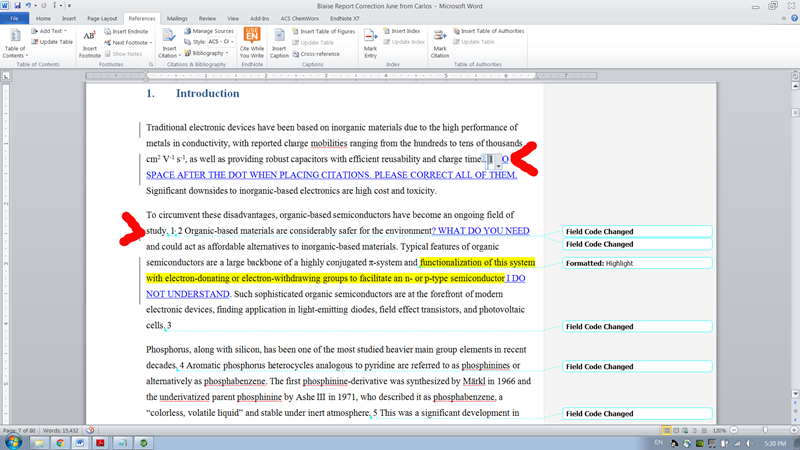Switch to the Home tab

[43, 18]
